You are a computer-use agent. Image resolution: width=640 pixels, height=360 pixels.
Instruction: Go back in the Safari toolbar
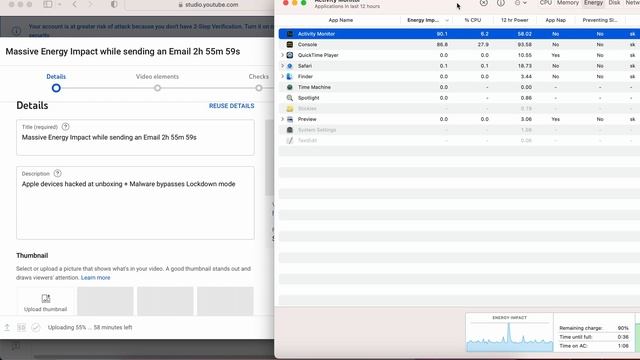click(x=75, y=4)
